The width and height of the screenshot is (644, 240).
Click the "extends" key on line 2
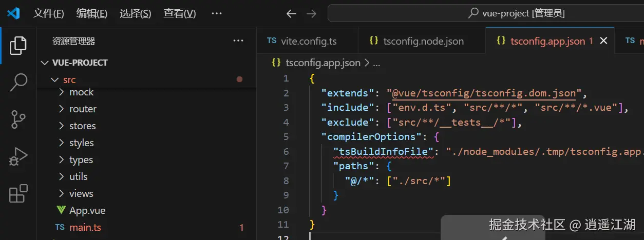click(348, 93)
